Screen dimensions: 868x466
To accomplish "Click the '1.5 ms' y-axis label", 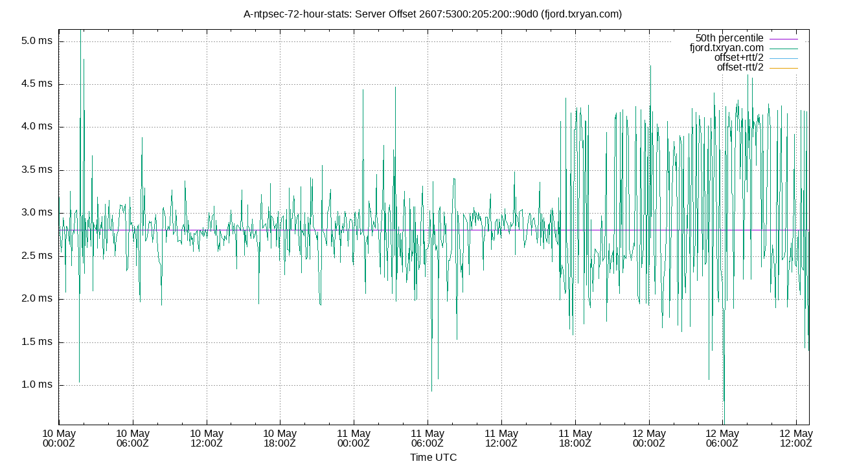I will point(36,342).
